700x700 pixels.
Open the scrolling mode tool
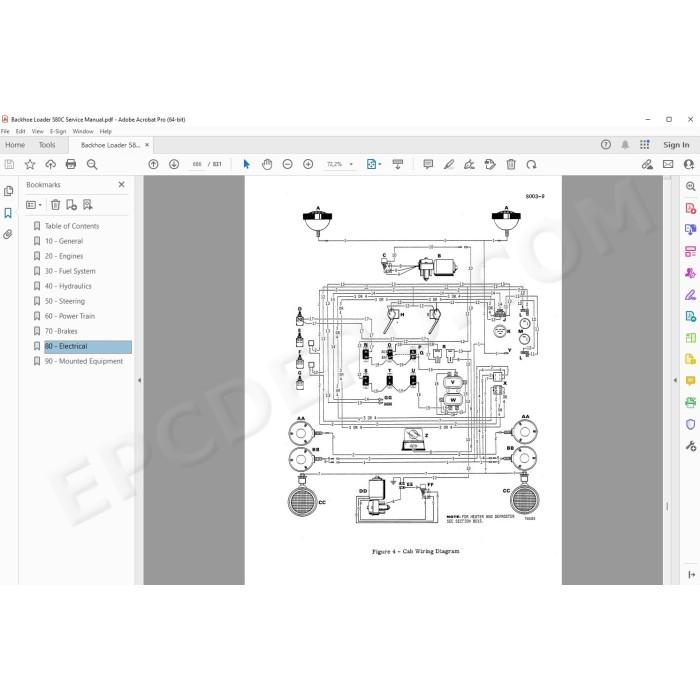pos(397,164)
